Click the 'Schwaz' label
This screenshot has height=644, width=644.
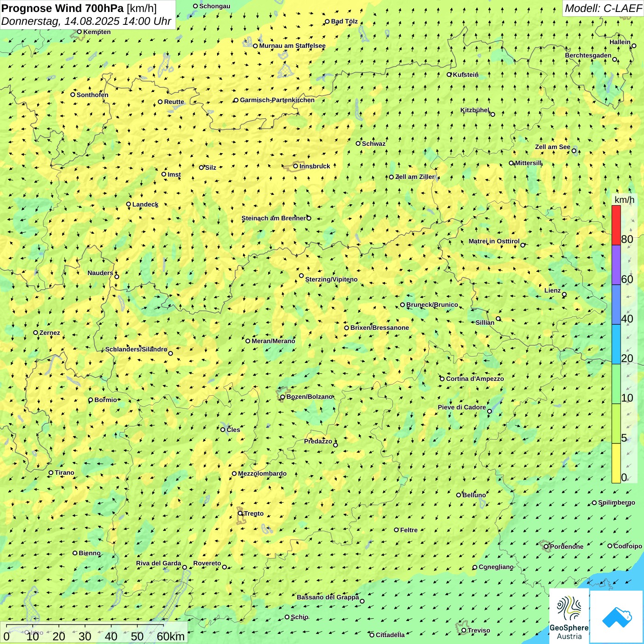[x=374, y=144]
